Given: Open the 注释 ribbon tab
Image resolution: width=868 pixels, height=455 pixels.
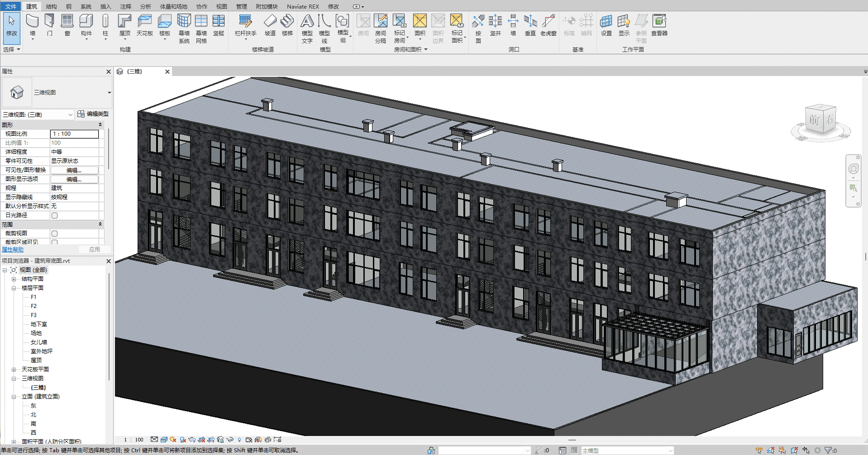Looking at the screenshot, I should pos(125,6).
